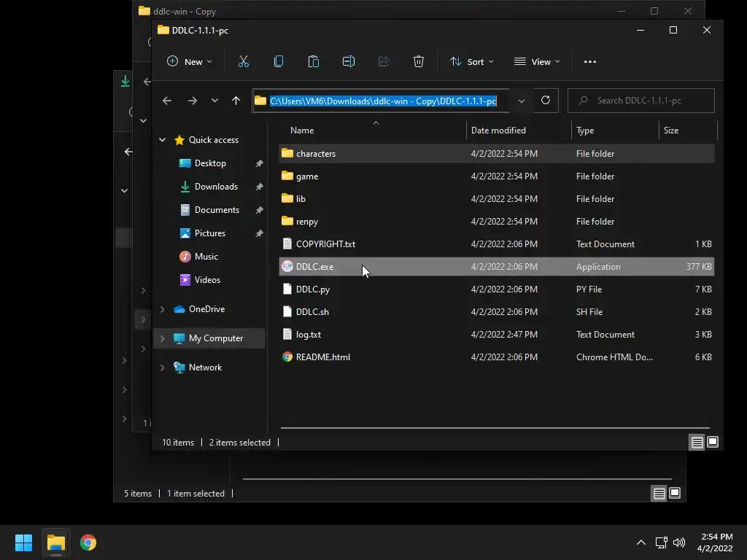The width and height of the screenshot is (747, 560).
Task: Click the Delete trash can icon
Action: [x=418, y=61]
